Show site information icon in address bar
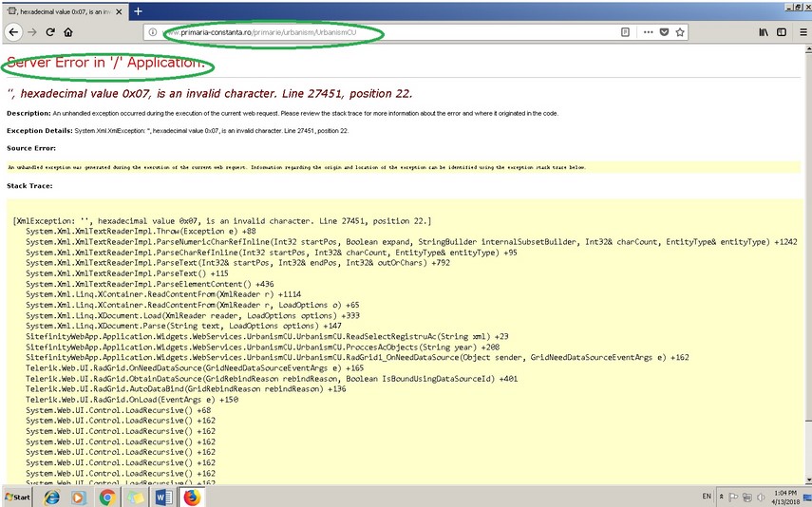The image size is (812, 507). tap(152, 31)
